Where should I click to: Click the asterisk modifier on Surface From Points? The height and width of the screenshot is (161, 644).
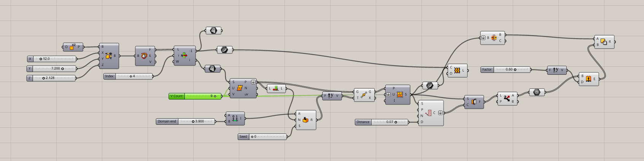click(388, 95)
